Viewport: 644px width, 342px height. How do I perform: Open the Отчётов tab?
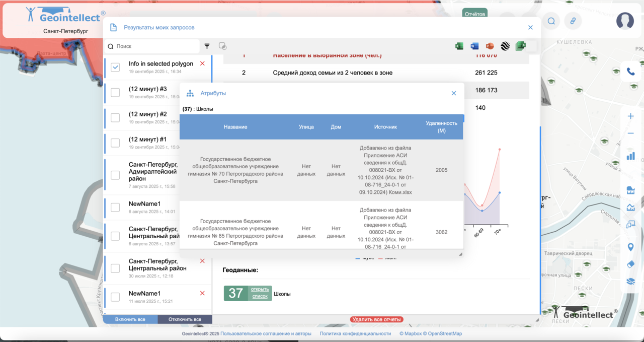[474, 14]
